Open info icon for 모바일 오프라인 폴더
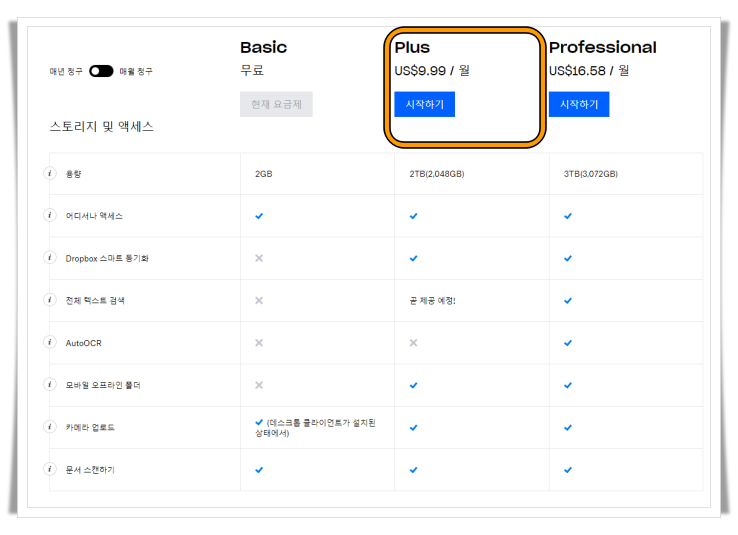This screenshot has height=535, width=738. (x=50, y=384)
